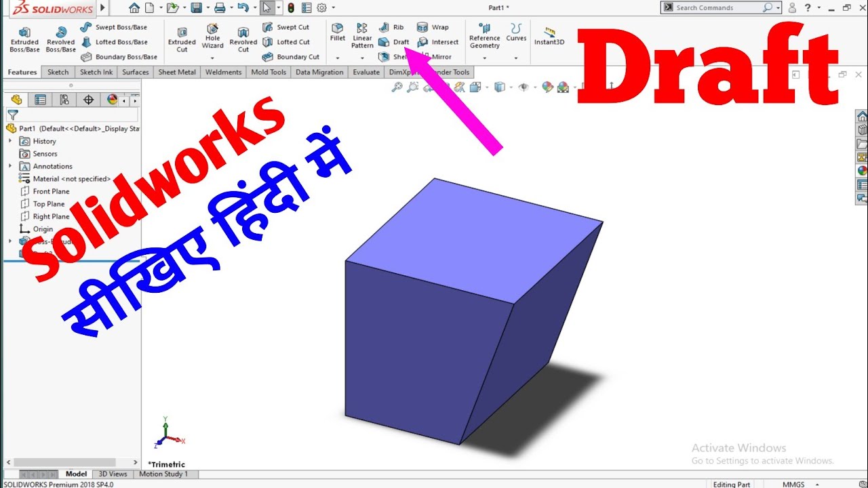Open the Hole Wizard tool

pos(212,37)
